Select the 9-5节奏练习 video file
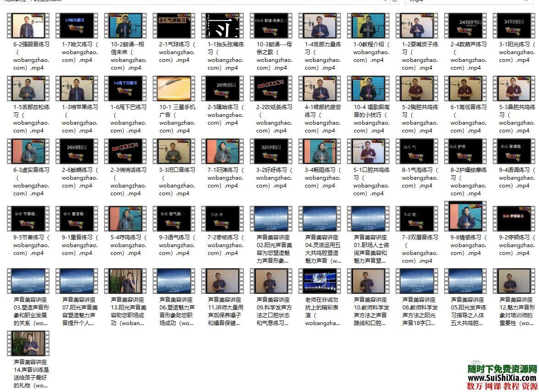The image size is (539, 392). pyautogui.click(x=28, y=219)
